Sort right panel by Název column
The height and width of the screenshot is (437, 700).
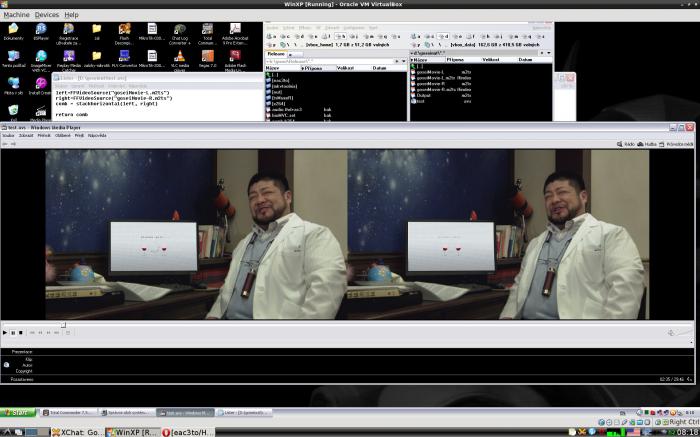(428, 59)
